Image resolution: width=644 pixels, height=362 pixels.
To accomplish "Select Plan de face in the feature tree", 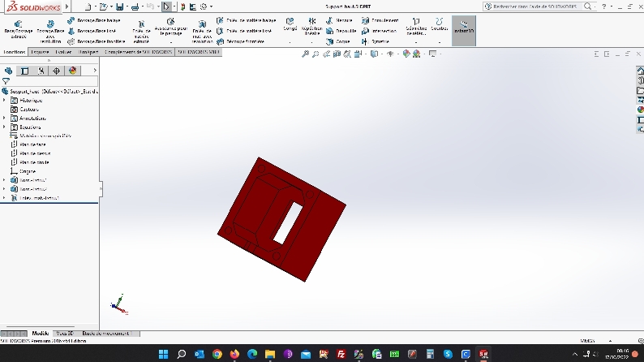I will pyautogui.click(x=34, y=144).
